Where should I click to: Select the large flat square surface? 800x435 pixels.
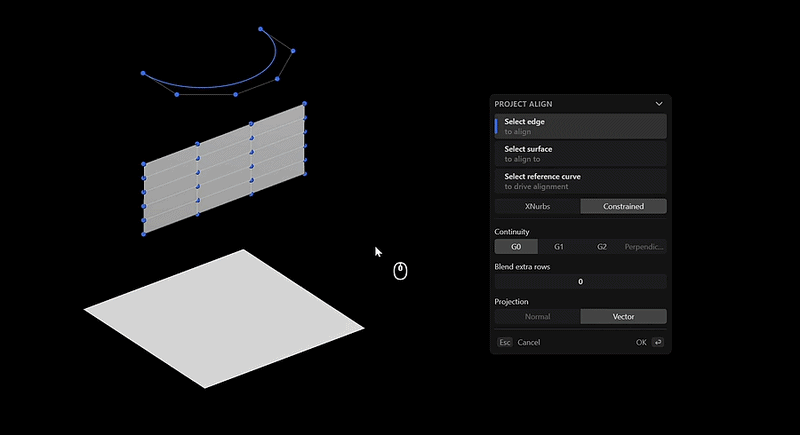tap(223, 319)
